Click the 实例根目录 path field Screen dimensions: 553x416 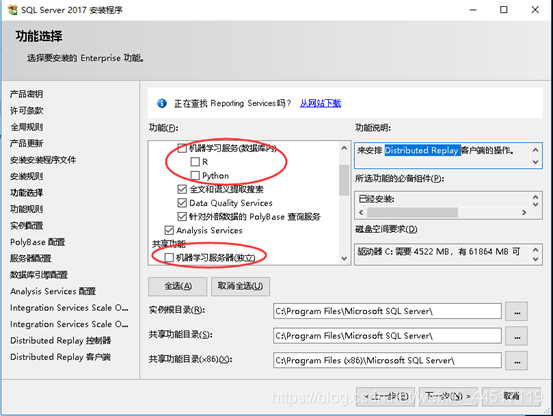click(x=387, y=311)
